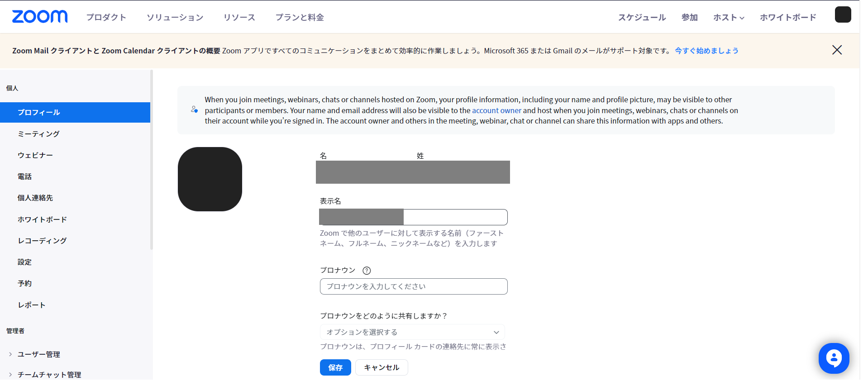Go to レコーディング in the sidebar

tap(42, 241)
